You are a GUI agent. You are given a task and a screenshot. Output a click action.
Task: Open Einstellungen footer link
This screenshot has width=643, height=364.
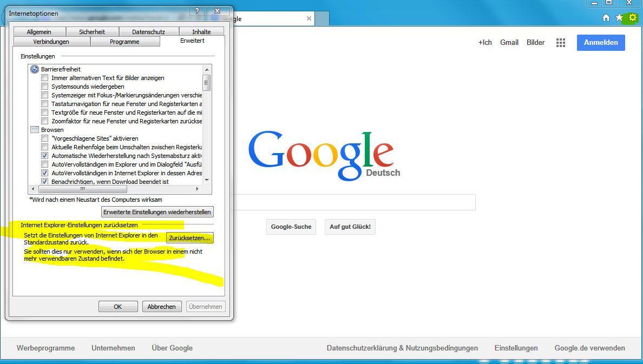(x=516, y=348)
